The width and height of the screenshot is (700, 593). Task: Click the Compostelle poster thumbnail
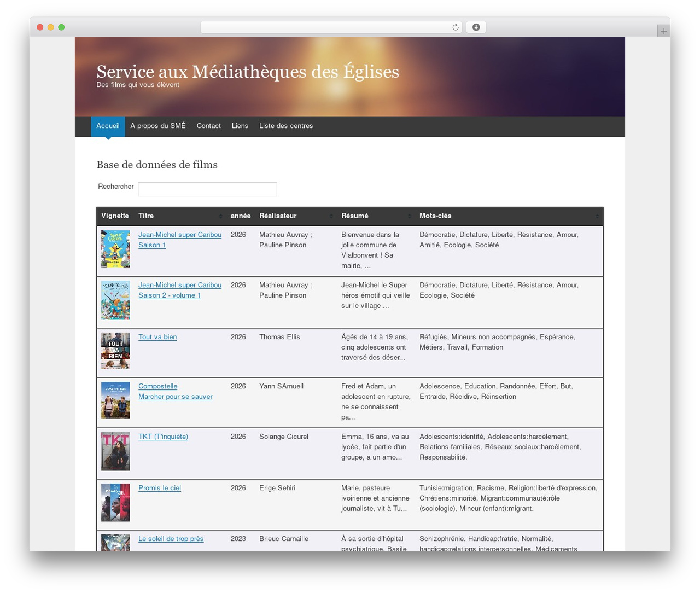click(115, 400)
